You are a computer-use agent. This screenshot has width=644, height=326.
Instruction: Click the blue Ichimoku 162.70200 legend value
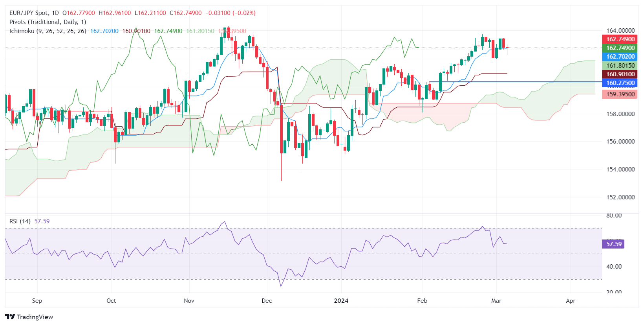point(104,31)
